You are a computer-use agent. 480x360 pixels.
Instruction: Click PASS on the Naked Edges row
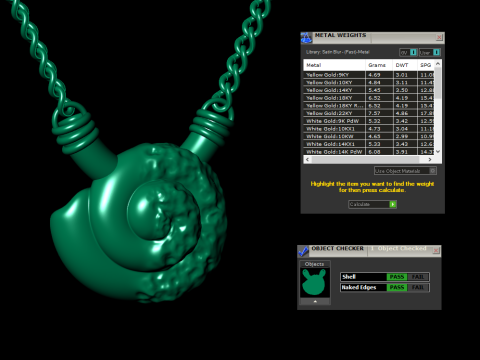tap(397, 287)
